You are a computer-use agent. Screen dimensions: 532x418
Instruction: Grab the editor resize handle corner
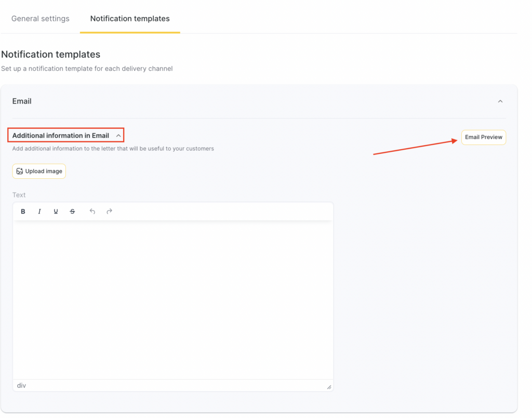pyautogui.click(x=329, y=387)
